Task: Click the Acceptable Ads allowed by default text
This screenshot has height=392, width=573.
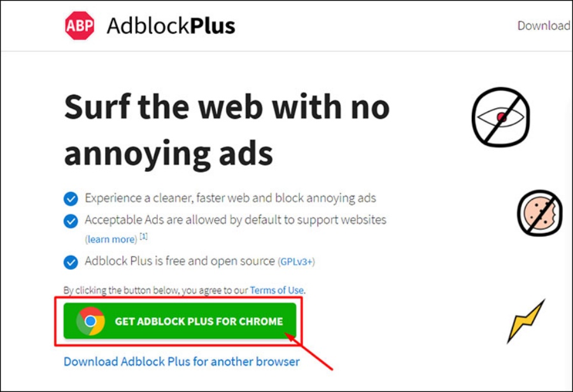Action: click(x=236, y=220)
